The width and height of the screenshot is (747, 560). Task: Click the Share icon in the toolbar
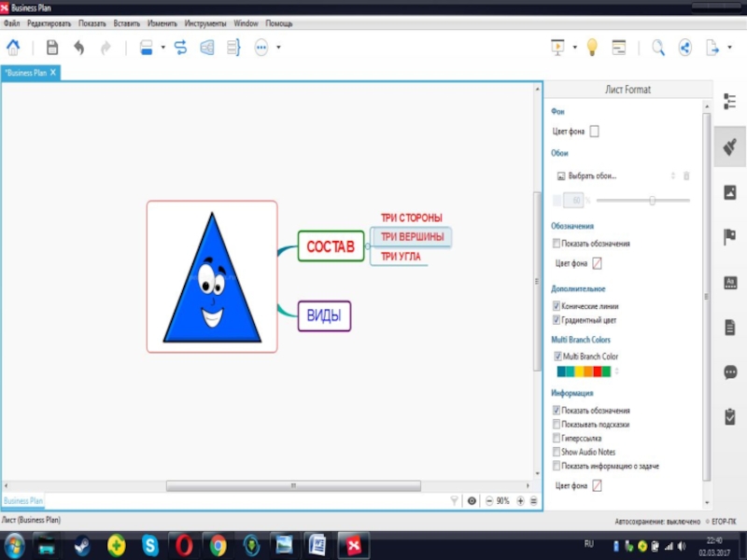[x=684, y=48]
